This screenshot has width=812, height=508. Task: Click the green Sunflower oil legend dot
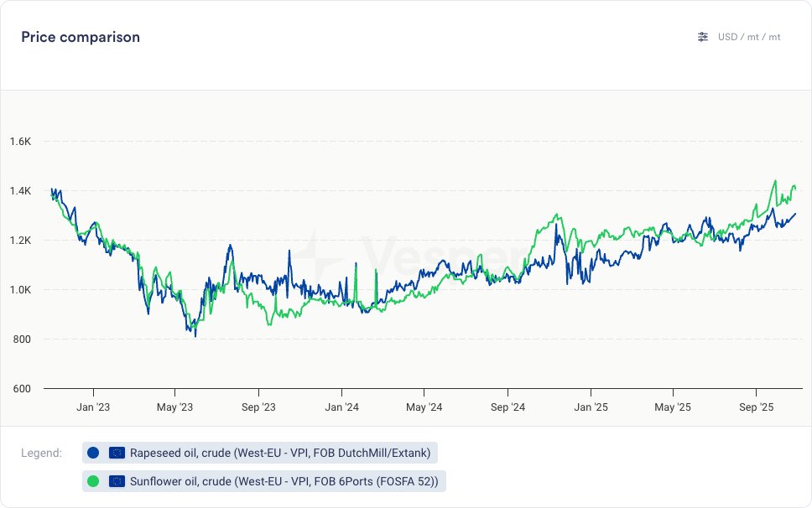click(x=93, y=481)
